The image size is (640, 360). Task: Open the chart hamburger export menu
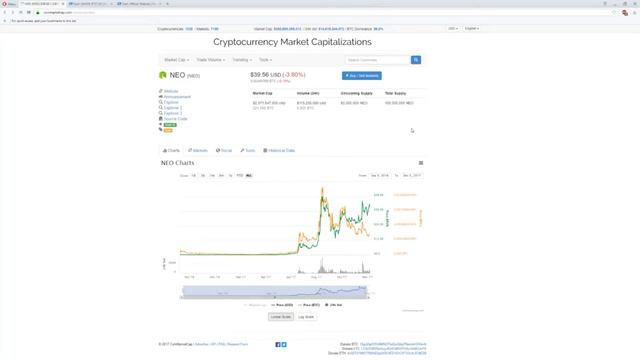click(421, 163)
